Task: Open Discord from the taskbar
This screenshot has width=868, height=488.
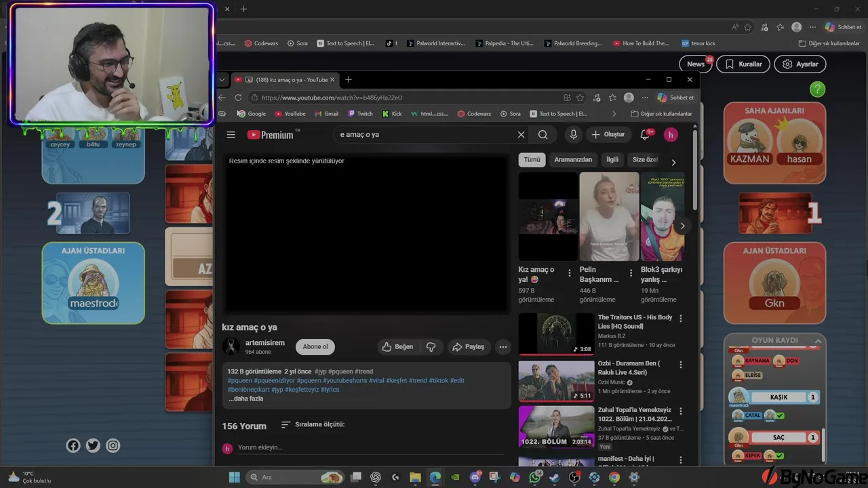Action: pyautogui.click(x=475, y=477)
